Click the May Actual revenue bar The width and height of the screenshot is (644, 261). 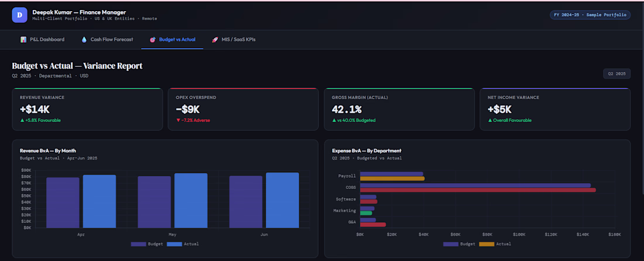(191, 201)
